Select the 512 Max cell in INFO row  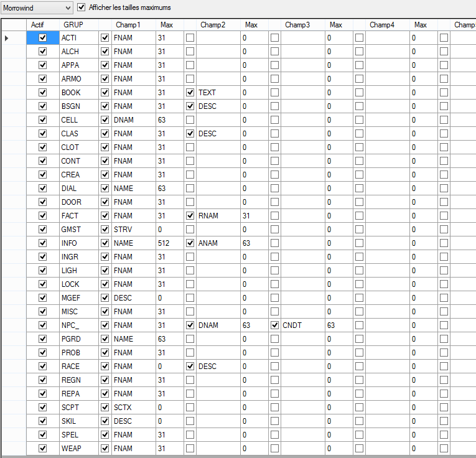click(x=170, y=243)
